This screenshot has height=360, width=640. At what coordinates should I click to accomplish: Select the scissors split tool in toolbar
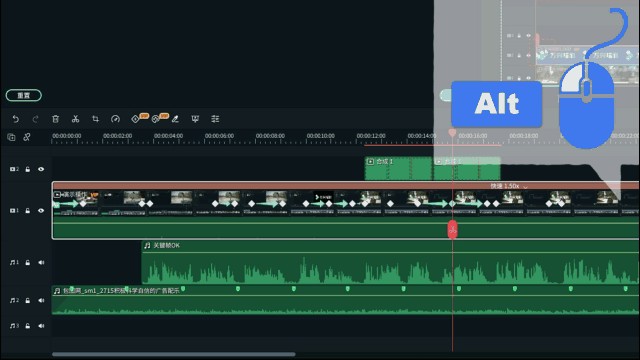point(76,119)
